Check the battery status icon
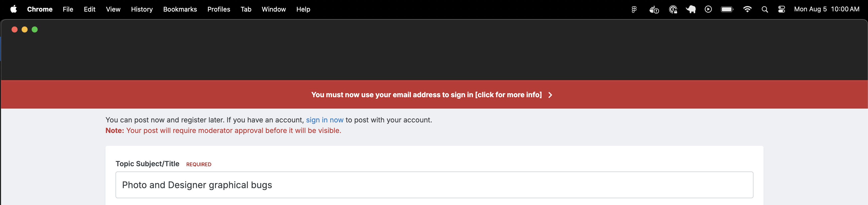This screenshot has width=868, height=205. [727, 10]
